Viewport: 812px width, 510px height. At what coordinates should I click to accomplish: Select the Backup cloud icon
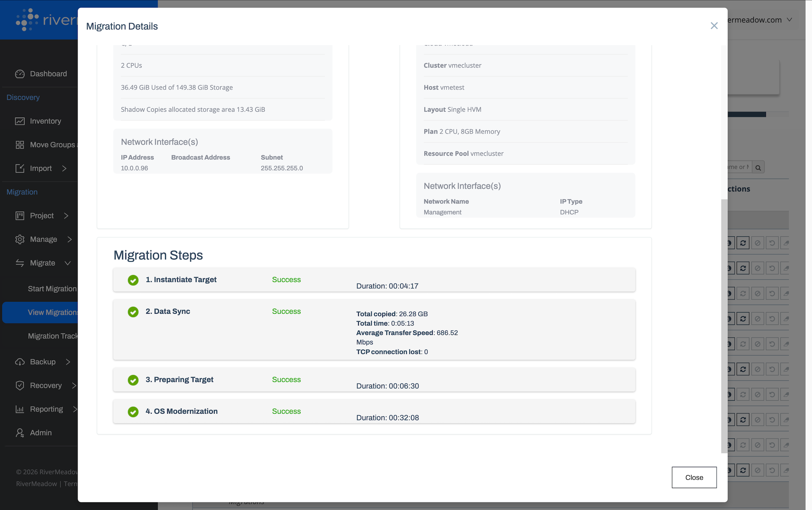[x=20, y=361]
